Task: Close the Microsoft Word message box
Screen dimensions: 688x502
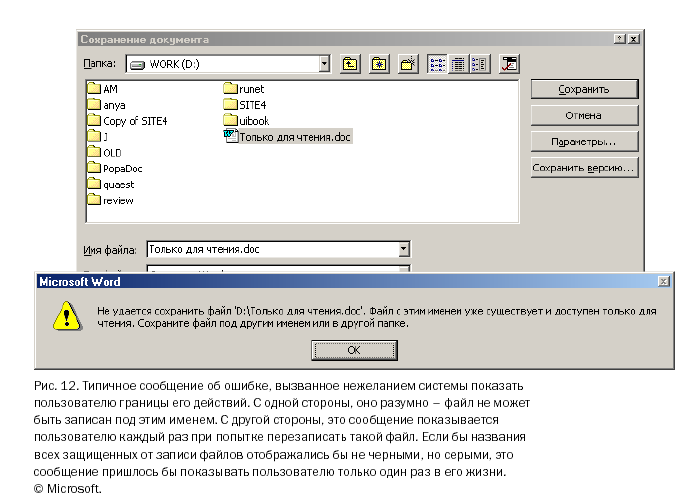Action: [664, 282]
